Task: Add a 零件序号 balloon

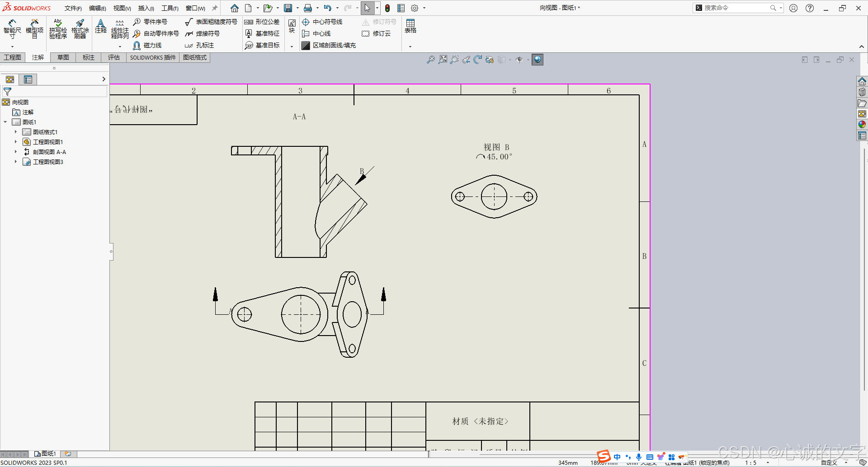Action: (x=150, y=22)
